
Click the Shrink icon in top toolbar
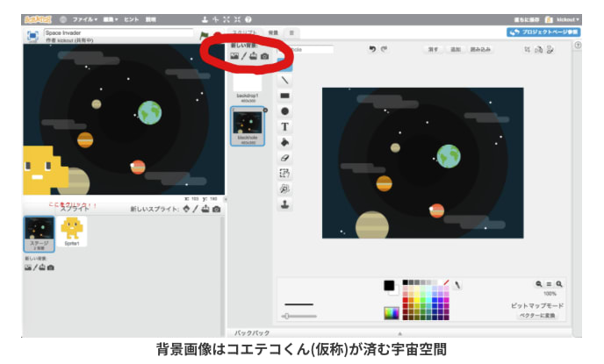(237, 19)
